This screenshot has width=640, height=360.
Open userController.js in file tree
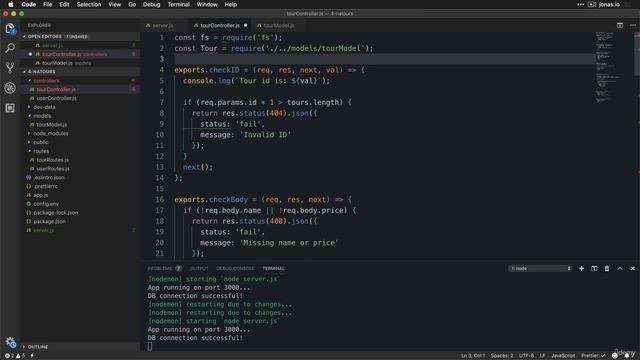[x=56, y=98]
